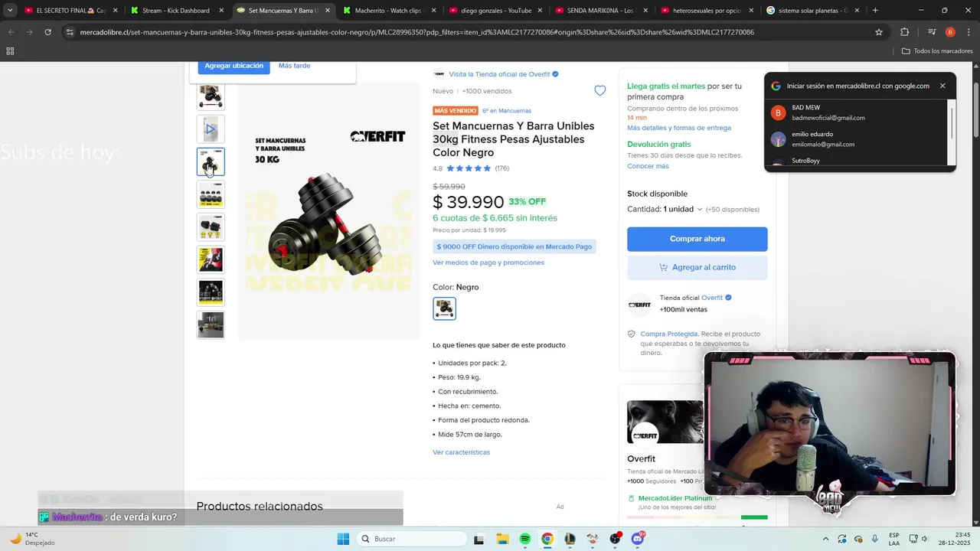Open Todos los marcadores folder
The width and height of the screenshot is (980, 551).
tap(937, 51)
